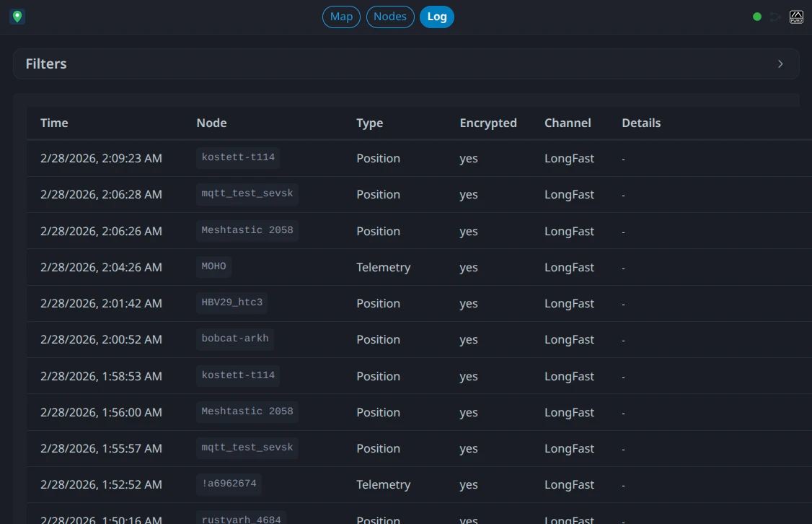Click timestamp 2/28/2026, 1:52:52 AM
The image size is (812, 524).
point(101,484)
